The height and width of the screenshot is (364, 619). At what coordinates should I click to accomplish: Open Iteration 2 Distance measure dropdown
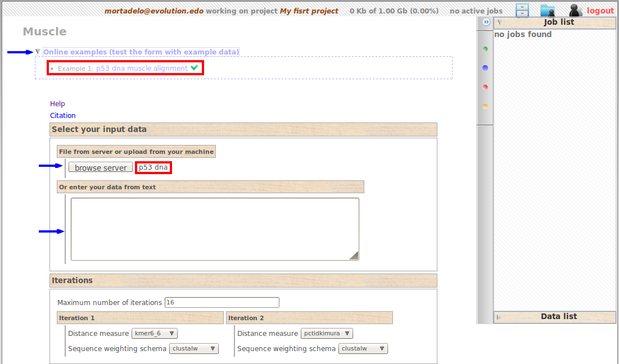pyautogui.click(x=327, y=334)
